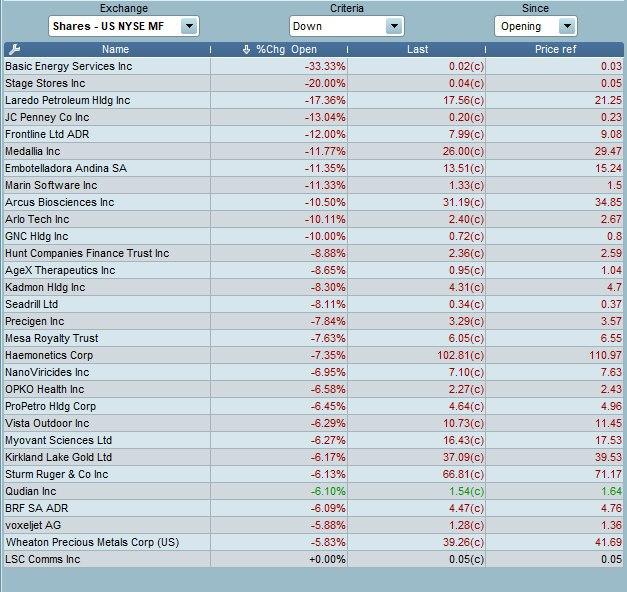Select BRF SA ADR row
The width and height of the screenshot is (627, 592).
coord(314,508)
